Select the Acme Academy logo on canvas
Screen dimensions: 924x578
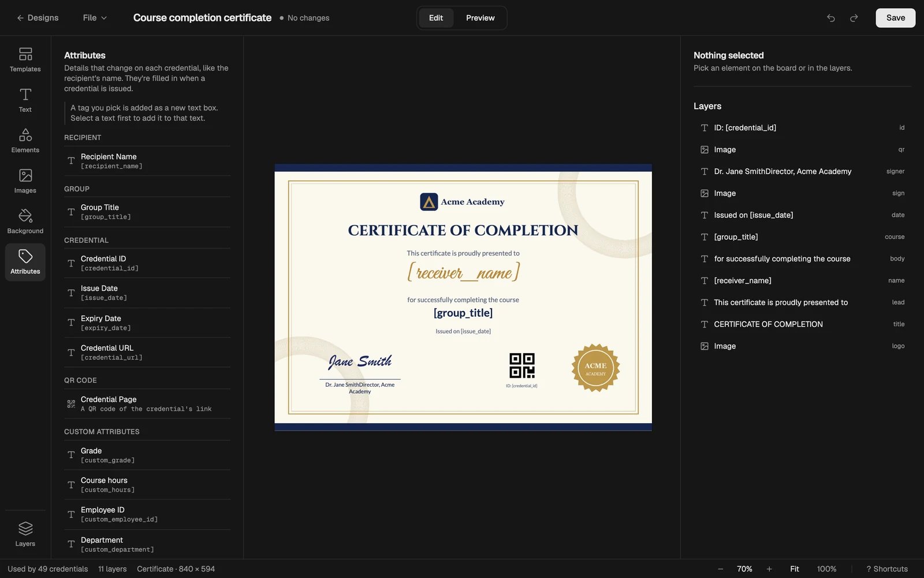click(x=463, y=202)
